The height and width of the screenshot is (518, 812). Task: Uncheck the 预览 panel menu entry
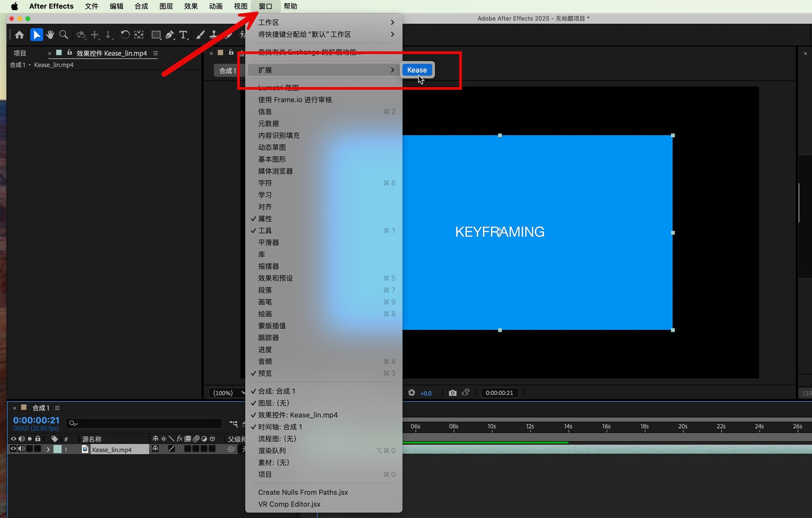(x=265, y=373)
